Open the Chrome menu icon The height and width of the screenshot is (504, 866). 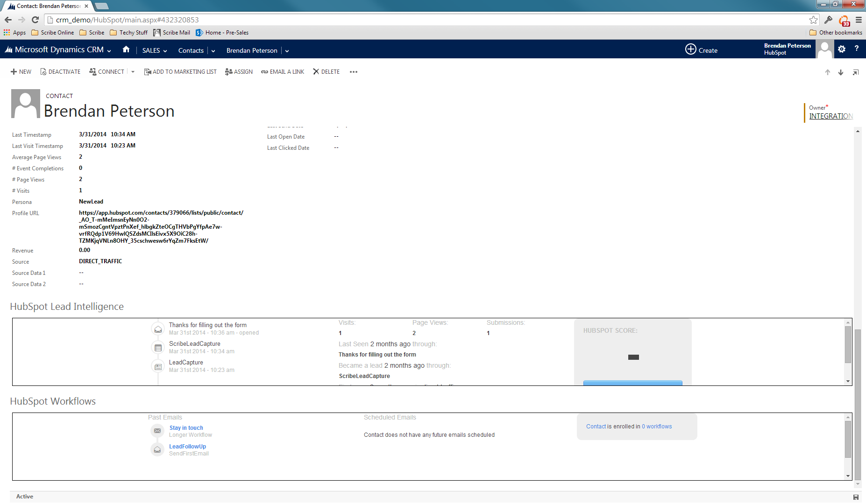coord(859,20)
